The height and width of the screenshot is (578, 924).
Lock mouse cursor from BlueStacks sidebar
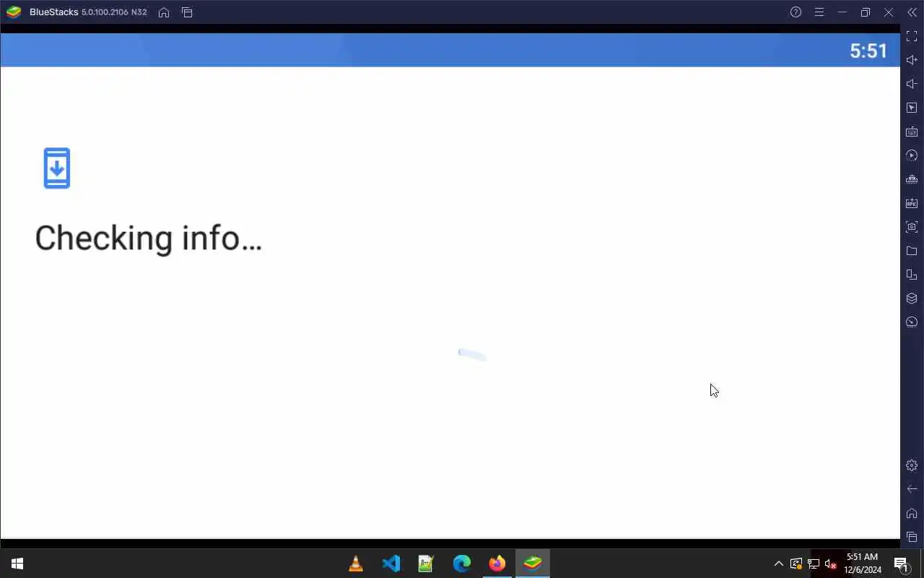point(912,108)
